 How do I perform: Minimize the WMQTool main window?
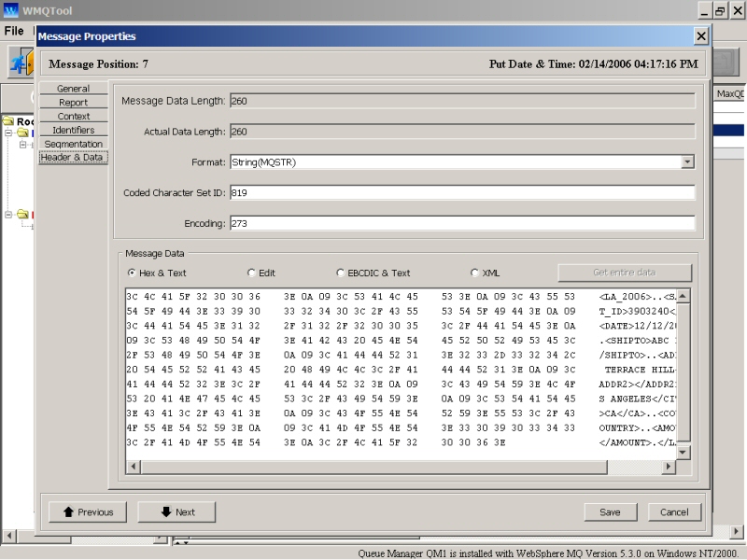(x=705, y=10)
